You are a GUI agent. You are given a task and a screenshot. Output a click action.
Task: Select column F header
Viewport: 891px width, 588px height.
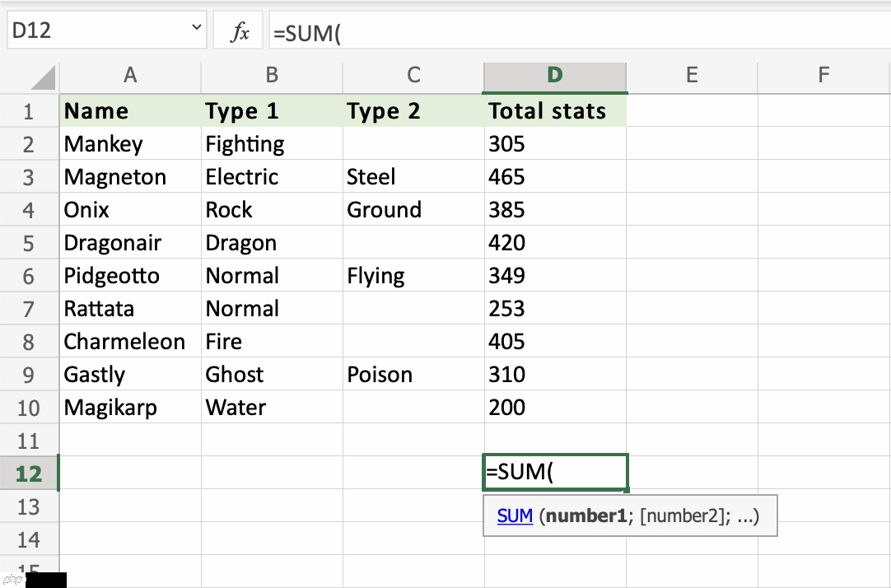click(823, 76)
